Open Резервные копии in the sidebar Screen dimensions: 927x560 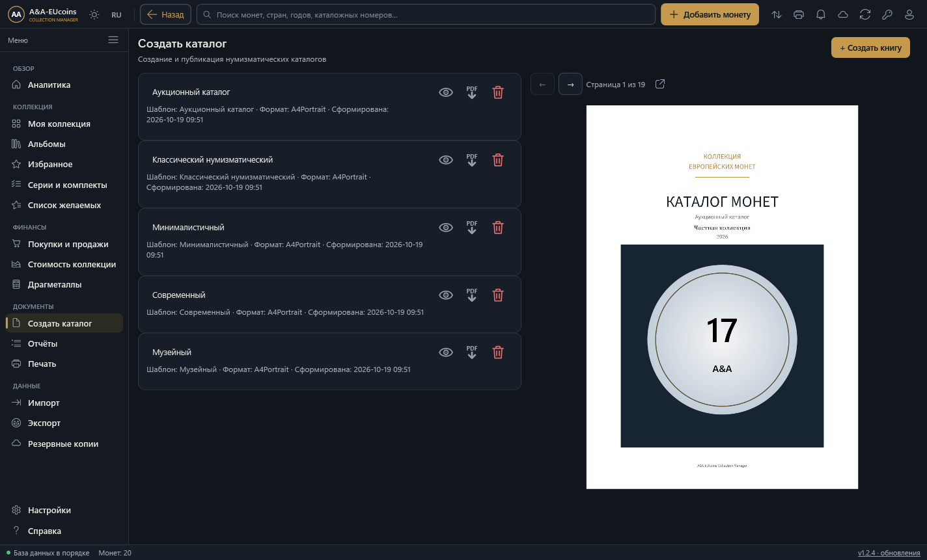(x=64, y=444)
